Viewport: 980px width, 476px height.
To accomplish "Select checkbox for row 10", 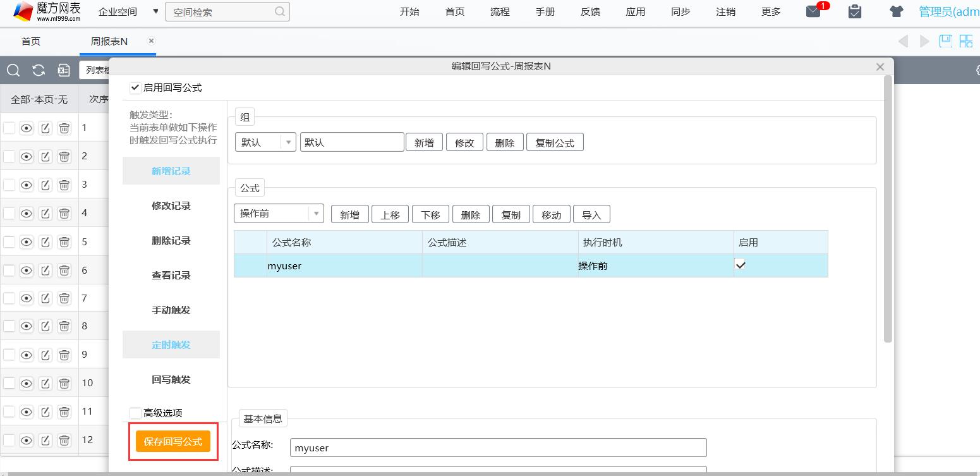I will (9, 383).
